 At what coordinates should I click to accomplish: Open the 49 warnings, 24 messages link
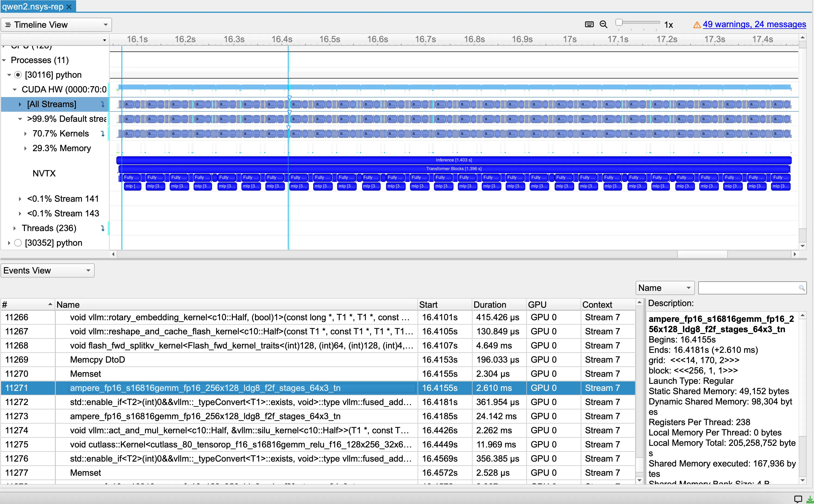[754, 24]
